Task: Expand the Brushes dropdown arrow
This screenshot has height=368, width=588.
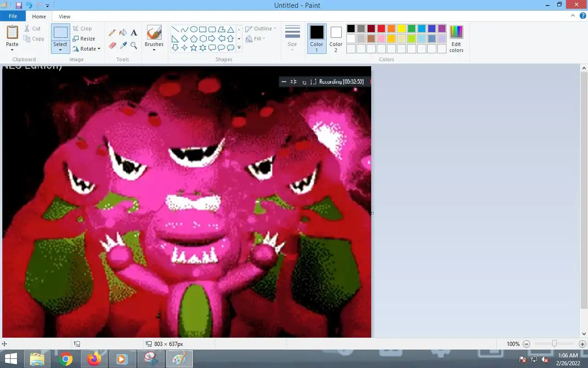Action: (x=154, y=50)
